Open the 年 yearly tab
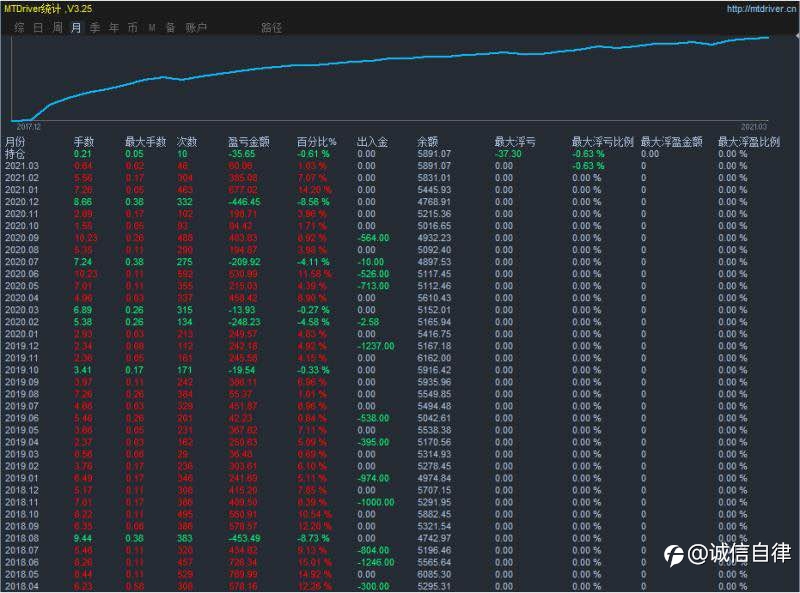The height and width of the screenshot is (593, 800). click(114, 28)
